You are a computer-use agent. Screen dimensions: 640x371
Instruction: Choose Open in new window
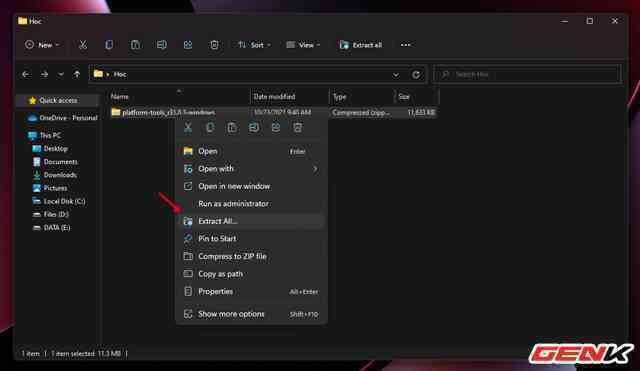tap(251, 187)
